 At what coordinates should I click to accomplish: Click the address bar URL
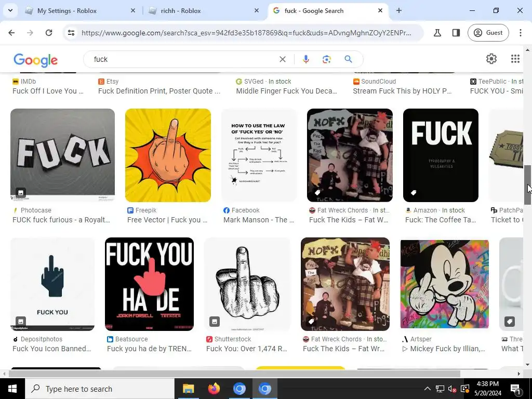246,33
